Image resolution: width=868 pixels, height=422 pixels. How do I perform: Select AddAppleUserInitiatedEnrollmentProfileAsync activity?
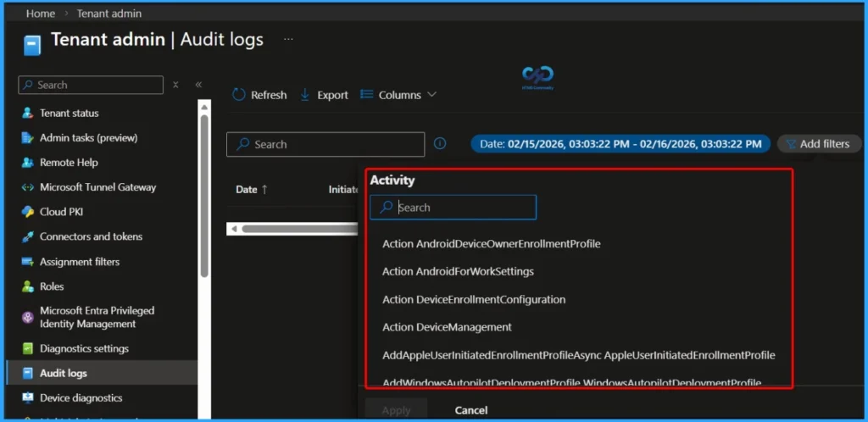point(578,355)
